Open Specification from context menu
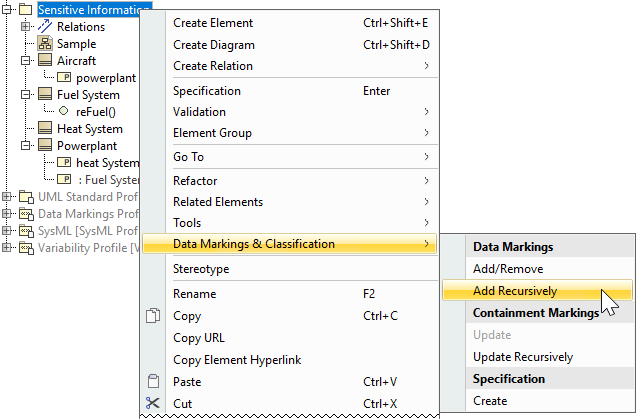Screen dimensions: 638x419 tap(207, 91)
